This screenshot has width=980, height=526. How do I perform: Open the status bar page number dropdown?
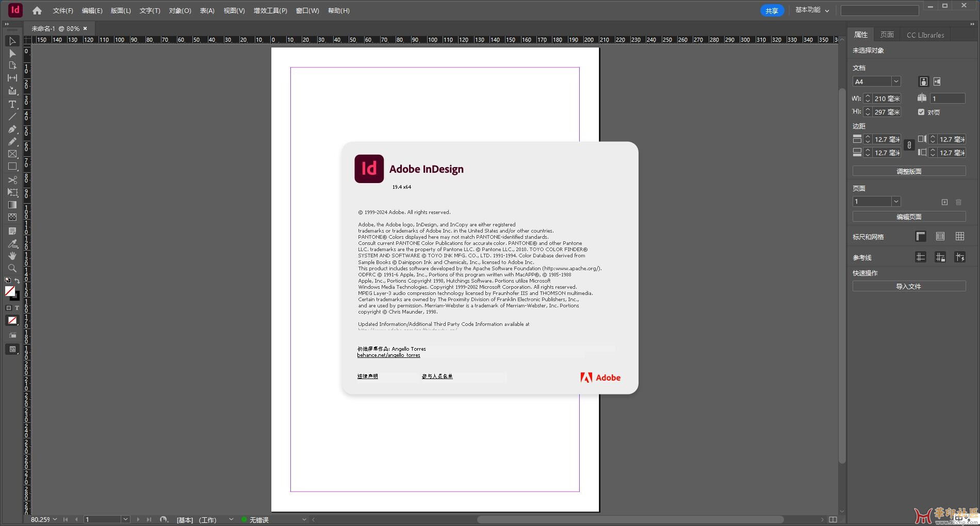(x=125, y=519)
